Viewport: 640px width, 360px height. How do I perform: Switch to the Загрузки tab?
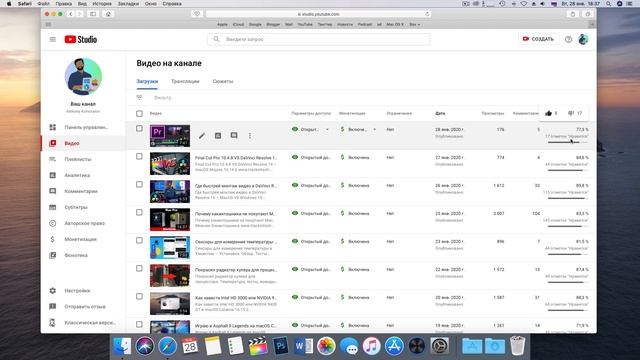pos(147,81)
